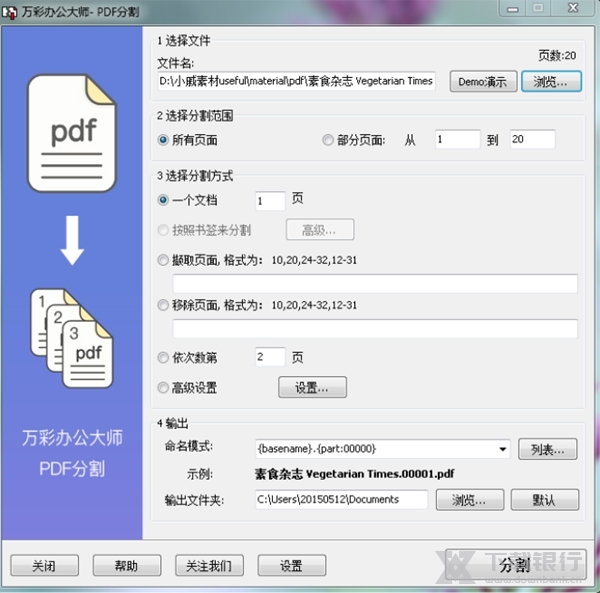Enable the 高级设置 radio option

[164, 387]
